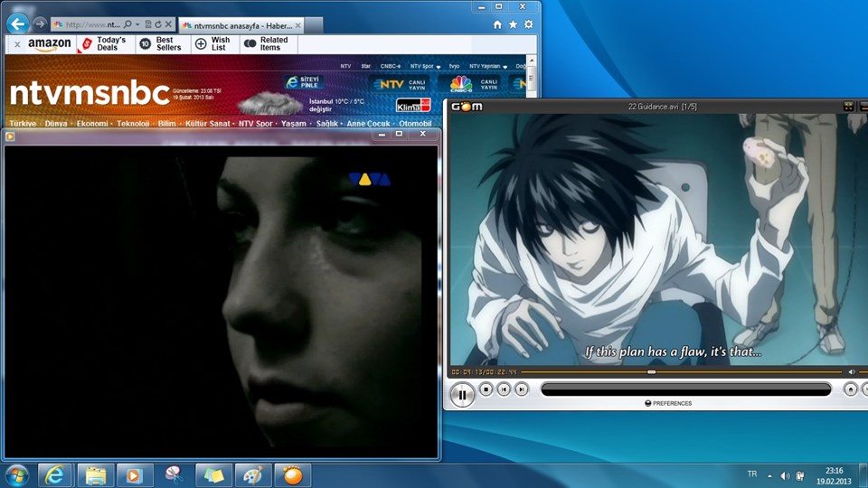This screenshot has width=868, height=488.
Task: Click the ntvmsnbc site logo
Action: 90,93
